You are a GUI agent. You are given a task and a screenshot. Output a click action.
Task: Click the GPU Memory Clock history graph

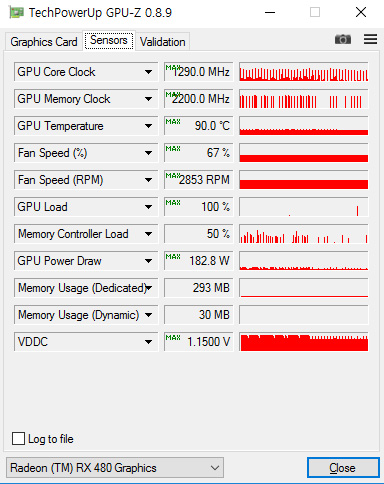click(x=304, y=99)
